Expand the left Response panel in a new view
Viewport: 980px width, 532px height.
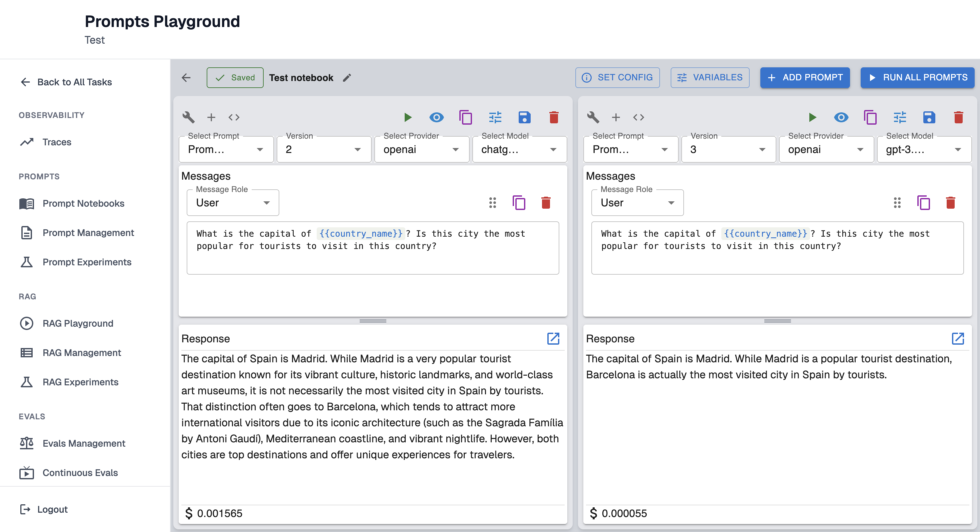point(553,338)
